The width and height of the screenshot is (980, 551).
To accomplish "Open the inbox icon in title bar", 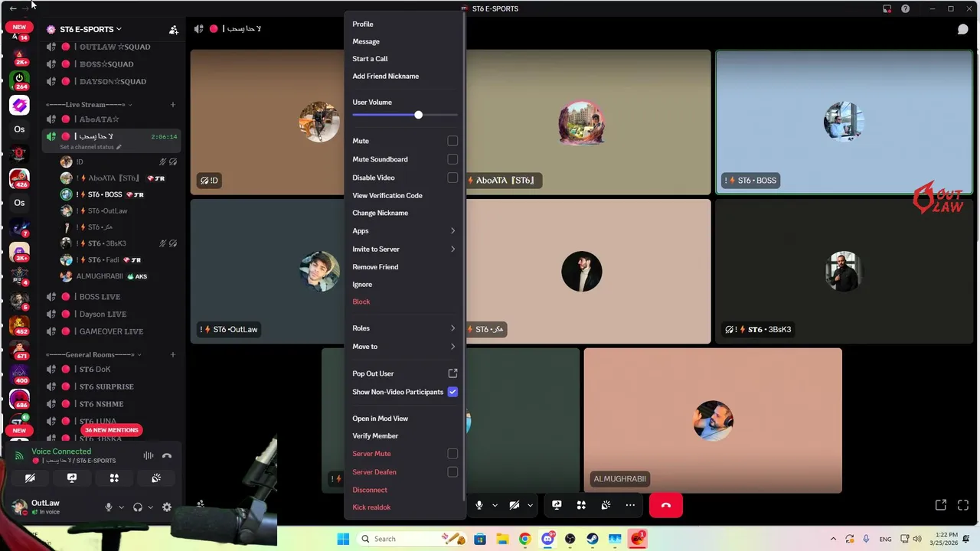I will click(x=887, y=8).
